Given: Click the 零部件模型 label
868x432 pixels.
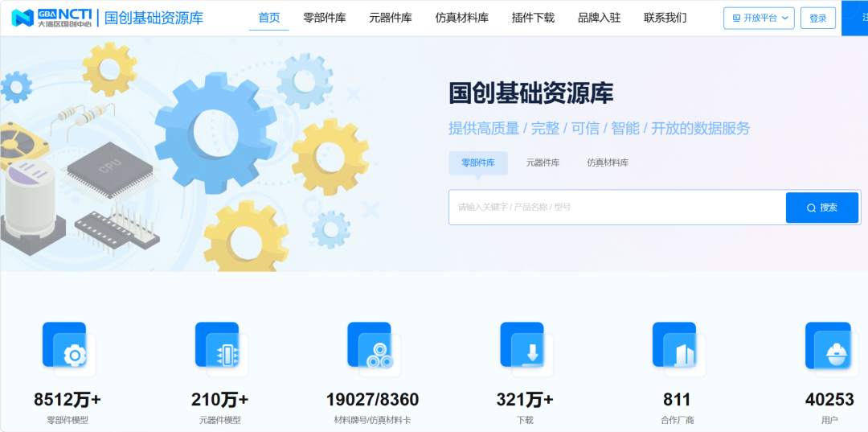Looking at the screenshot, I should [x=68, y=421].
